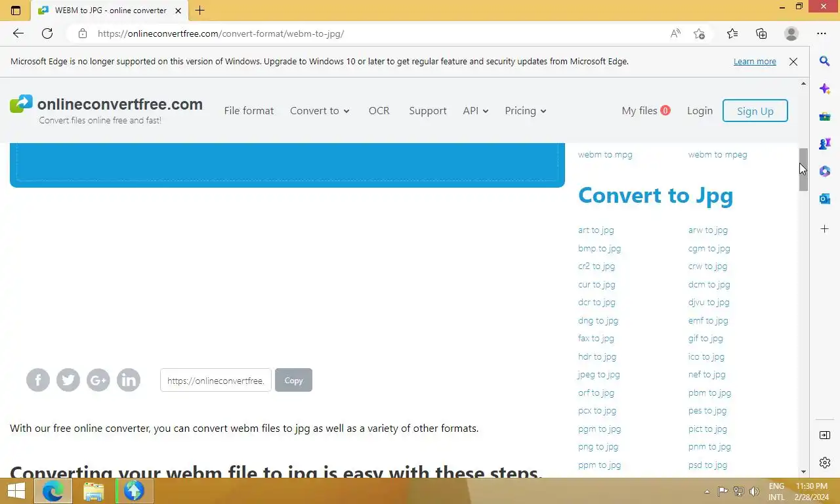Open the Support menu item

428,111
